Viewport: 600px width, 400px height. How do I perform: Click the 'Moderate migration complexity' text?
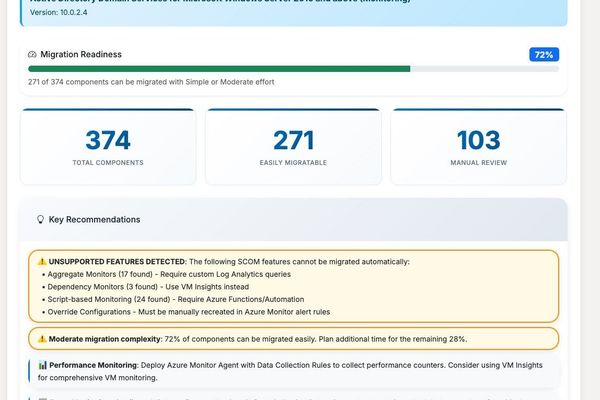[x=105, y=339]
